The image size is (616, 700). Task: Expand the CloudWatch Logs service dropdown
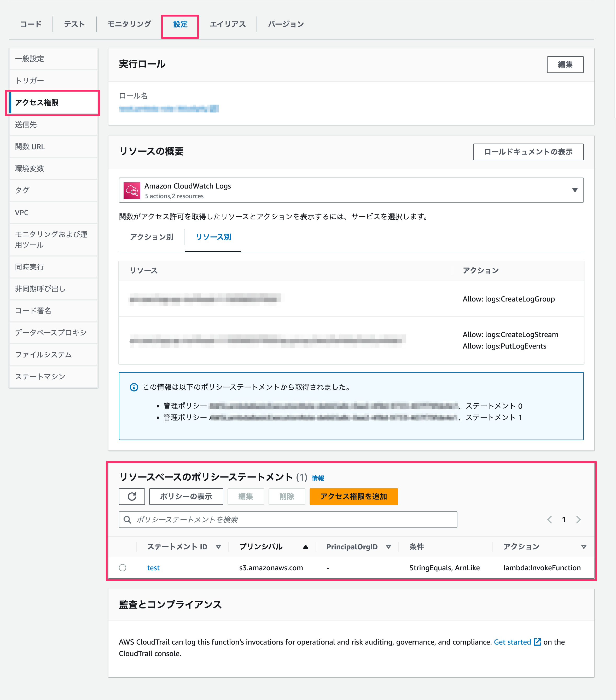(x=575, y=190)
